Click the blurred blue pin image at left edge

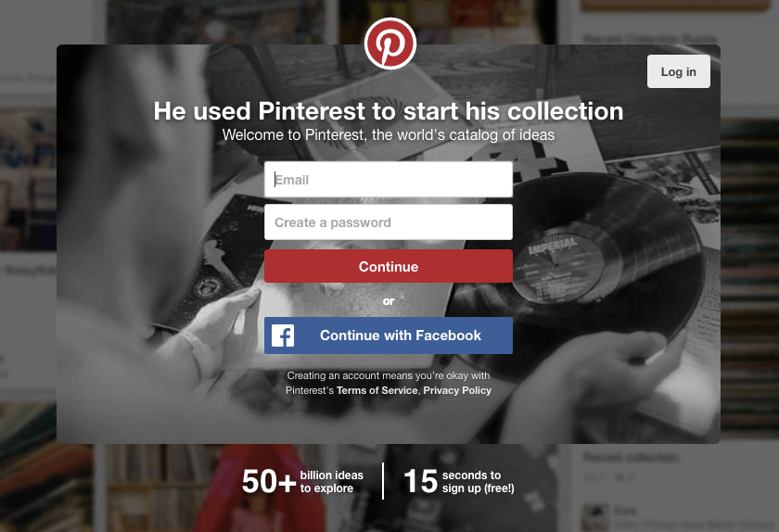point(28,180)
